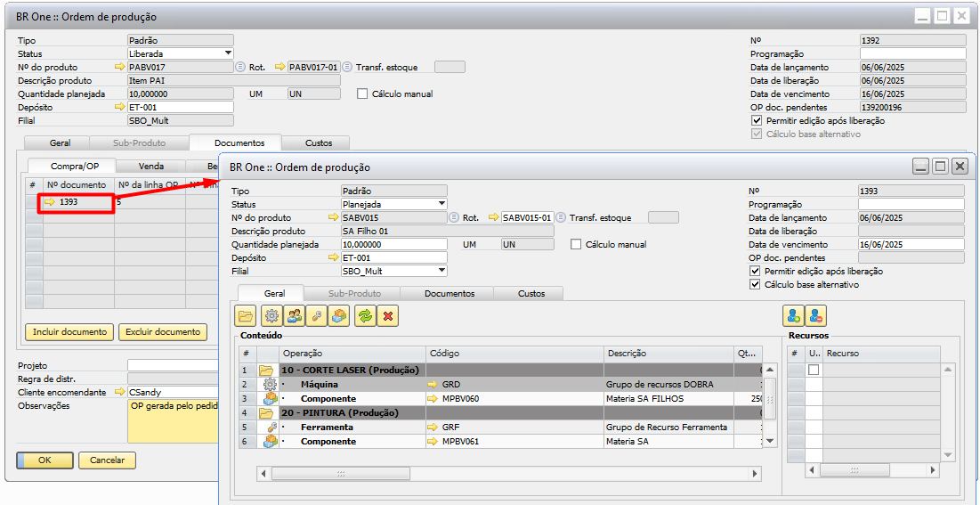The width and height of the screenshot is (980, 505).
Task: Check the box in the Recursos first row
Action: 814,370
